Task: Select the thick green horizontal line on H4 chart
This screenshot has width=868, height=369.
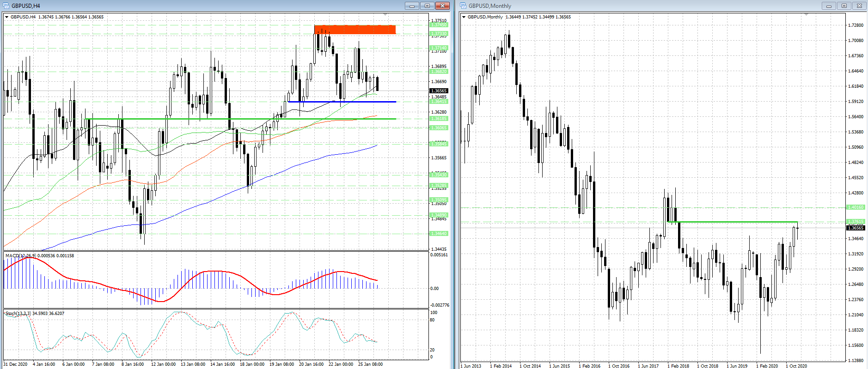Action: [241, 119]
